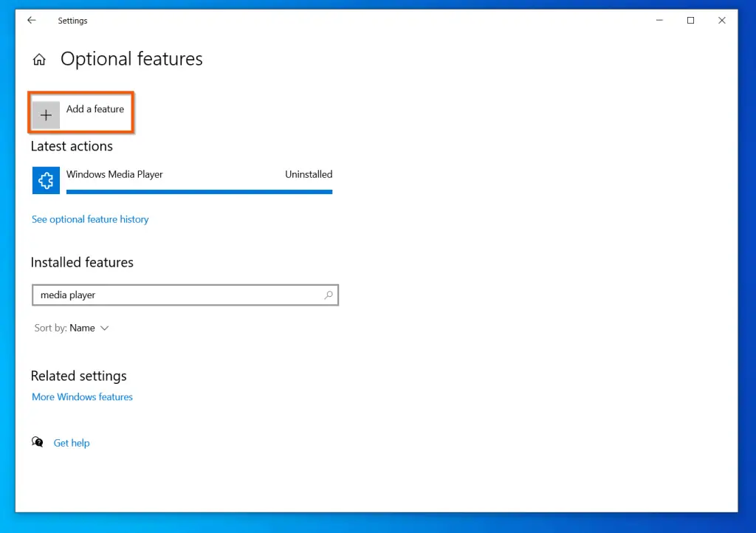Click the Settings back navigation arrow

30,20
